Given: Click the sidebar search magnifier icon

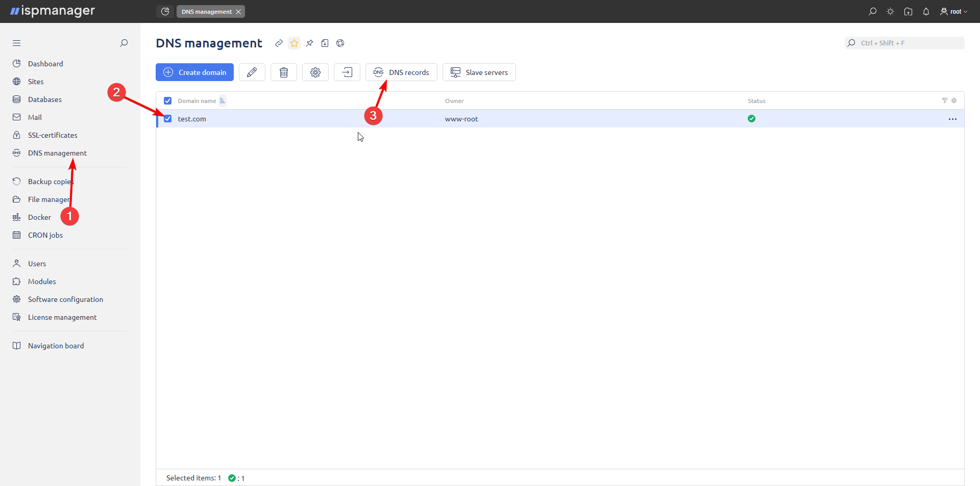Looking at the screenshot, I should pos(124,43).
